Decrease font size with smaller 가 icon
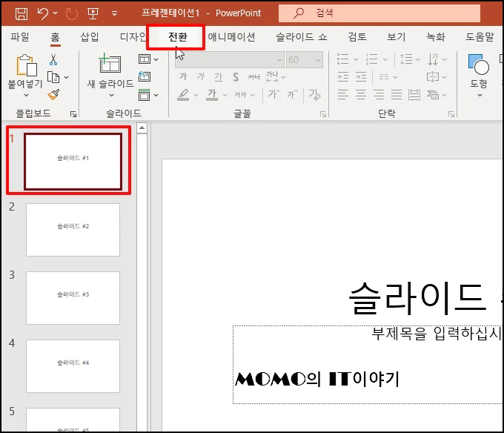 (x=293, y=94)
